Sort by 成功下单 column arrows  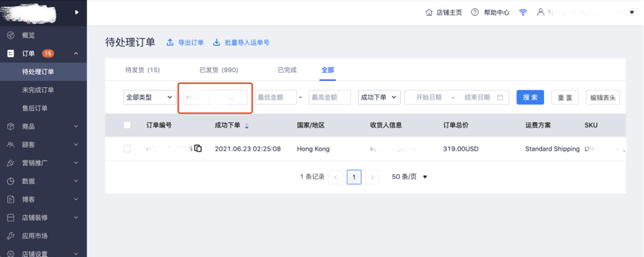click(246, 126)
